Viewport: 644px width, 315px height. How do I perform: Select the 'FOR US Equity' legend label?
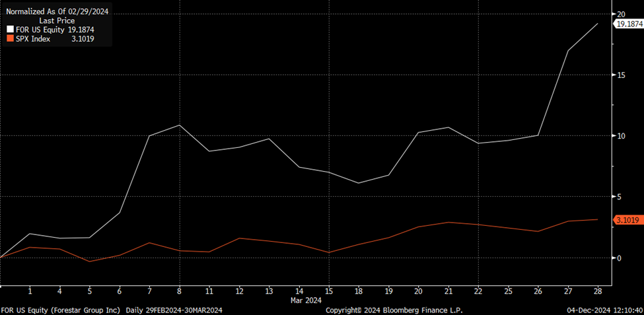pos(40,30)
